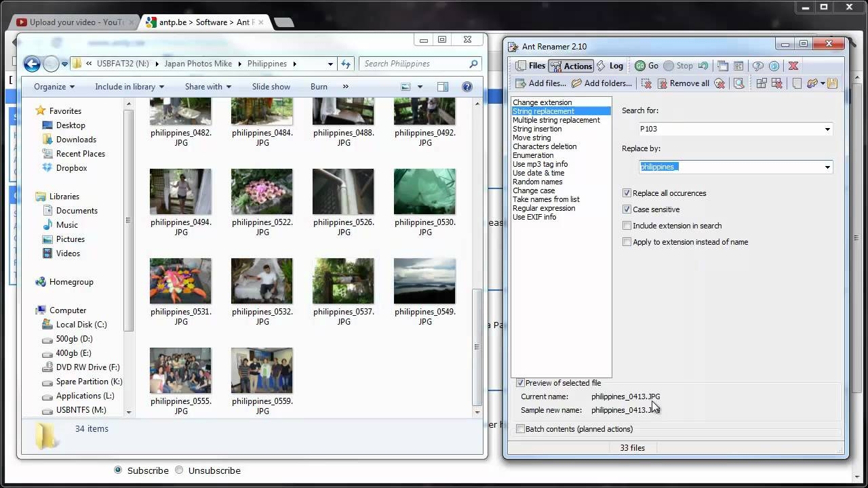Image resolution: width=868 pixels, height=488 pixels.
Task: Toggle Batch contents (planned actions) checkbox
Action: pos(520,429)
